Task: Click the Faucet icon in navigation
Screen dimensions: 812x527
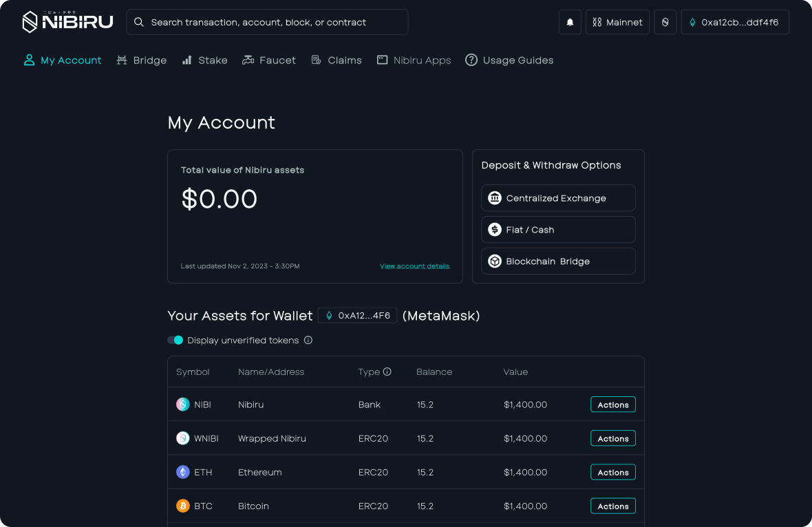Action: [248, 60]
